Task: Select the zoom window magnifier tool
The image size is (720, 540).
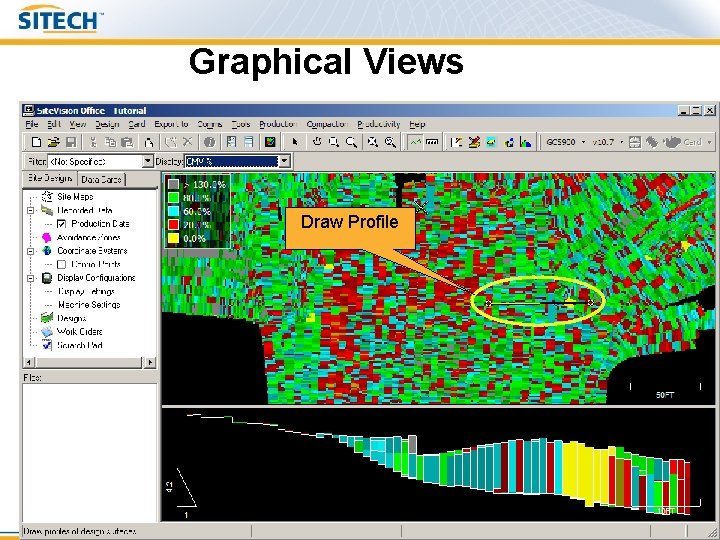Action: click(x=334, y=142)
